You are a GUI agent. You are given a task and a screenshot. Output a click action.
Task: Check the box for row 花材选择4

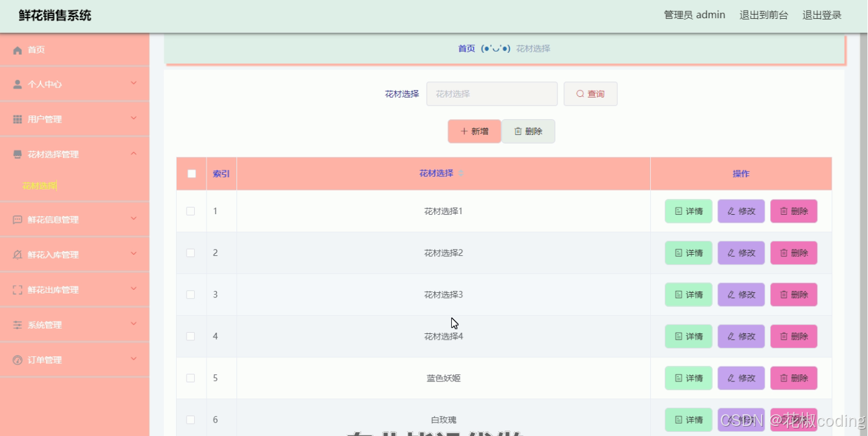click(191, 336)
